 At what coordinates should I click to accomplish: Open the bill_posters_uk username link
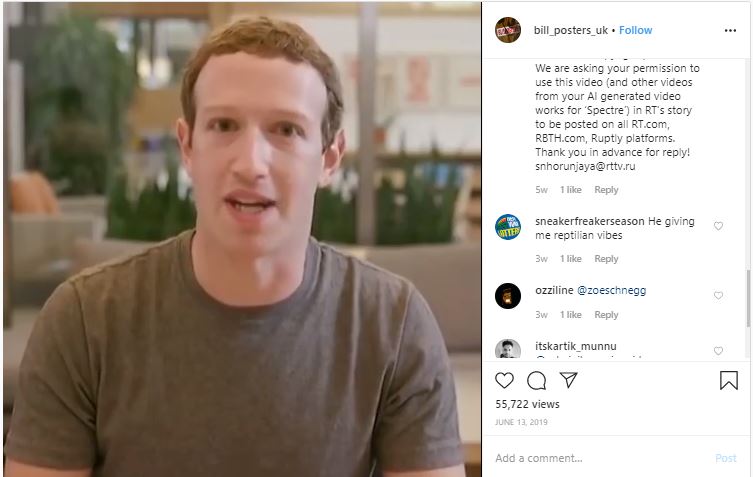tap(571, 30)
